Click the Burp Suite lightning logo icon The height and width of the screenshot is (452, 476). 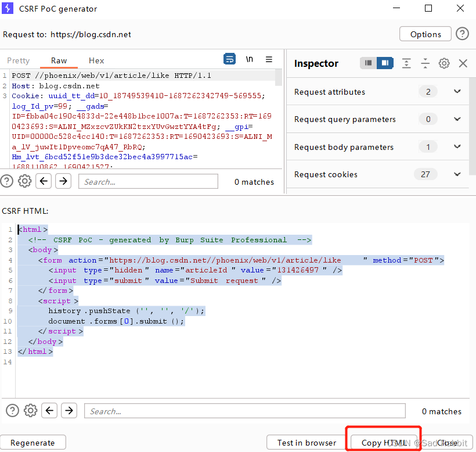8,8
